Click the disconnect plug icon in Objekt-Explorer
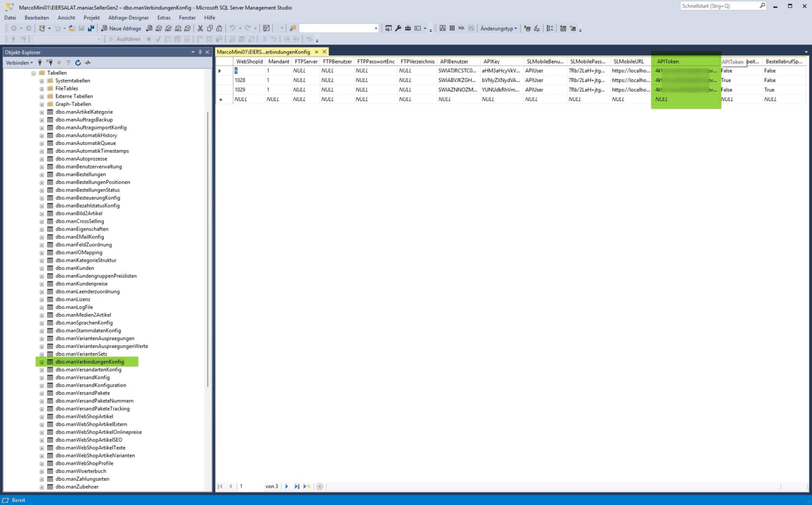The image size is (812, 505). (49, 63)
